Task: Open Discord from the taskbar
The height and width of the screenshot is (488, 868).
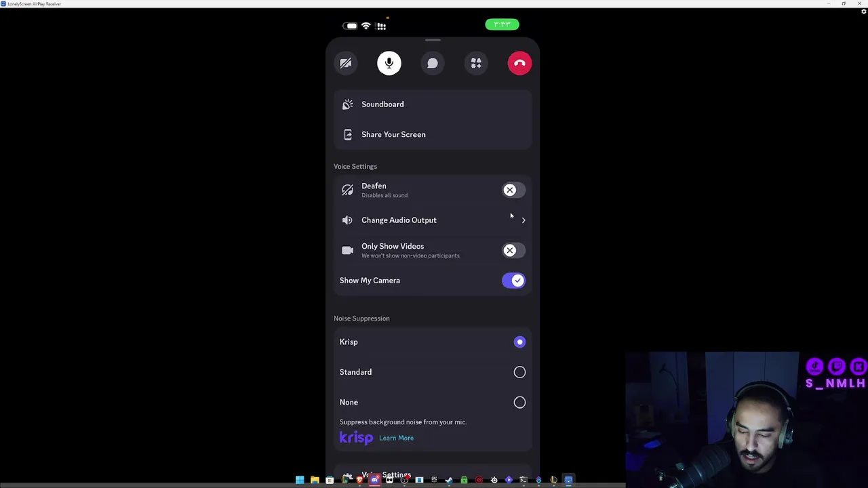Action: 374,480
